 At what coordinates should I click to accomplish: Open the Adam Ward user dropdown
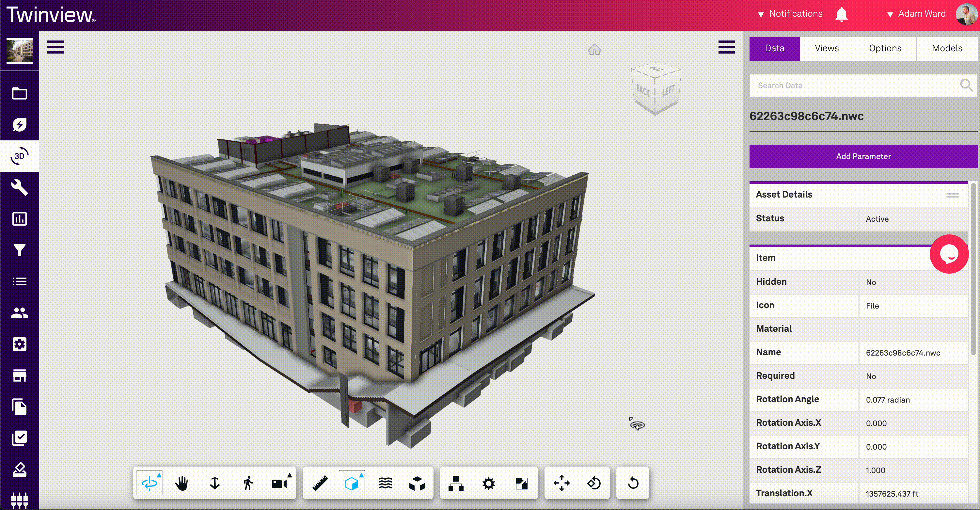click(x=921, y=14)
